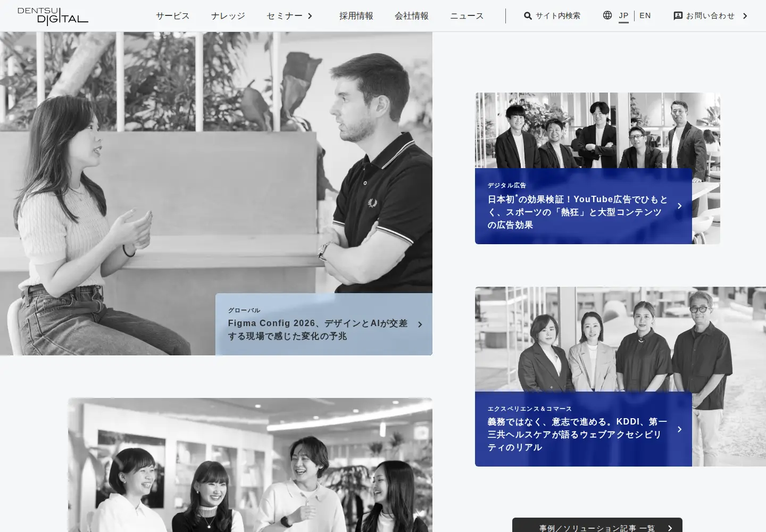Viewport: 766px width, 532px height.
Task: Open the ナレッジ menu
Action: coord(228,16)
